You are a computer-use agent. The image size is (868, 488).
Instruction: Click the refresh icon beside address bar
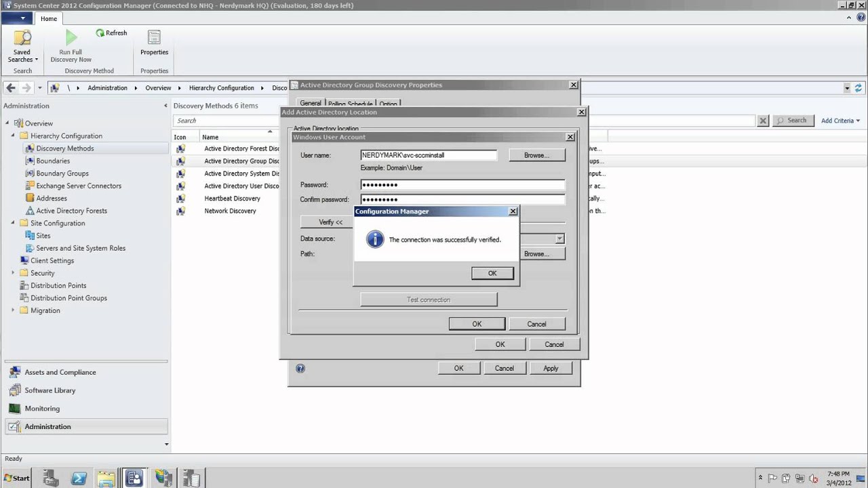(859, 88)
